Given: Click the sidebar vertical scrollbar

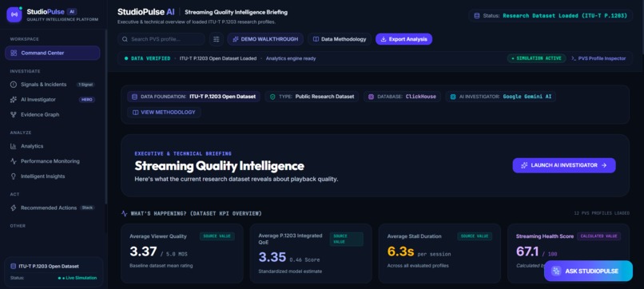Looking at the screenshot, I should click(x=106, y=117).
